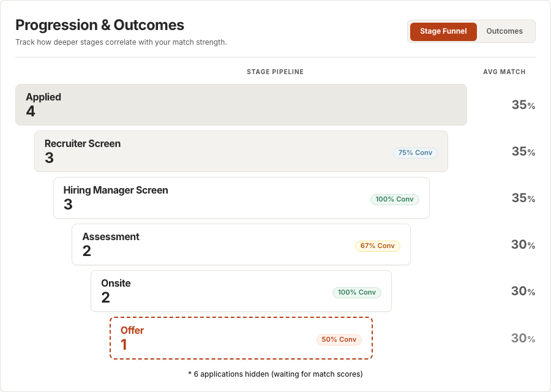Click the 75% Conv badge

[415, 153]
